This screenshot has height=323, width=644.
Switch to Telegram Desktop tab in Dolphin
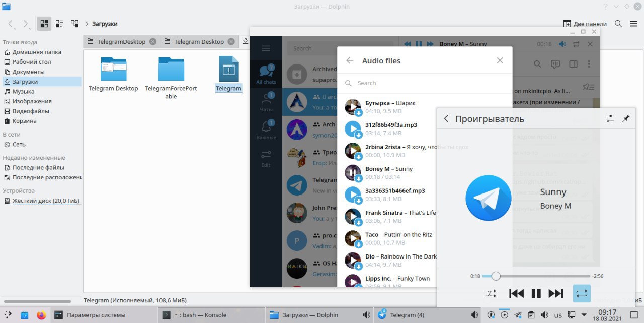click(x=199, y=42)
